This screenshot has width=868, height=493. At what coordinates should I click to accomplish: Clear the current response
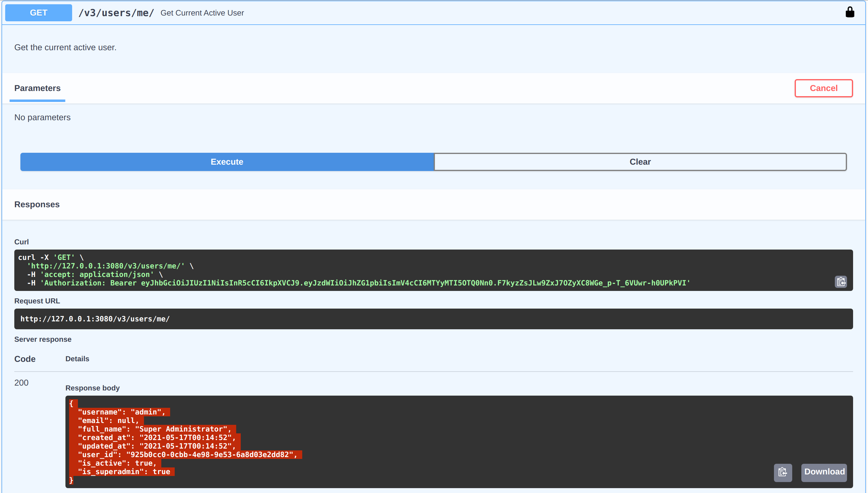(x=639, y=162)
